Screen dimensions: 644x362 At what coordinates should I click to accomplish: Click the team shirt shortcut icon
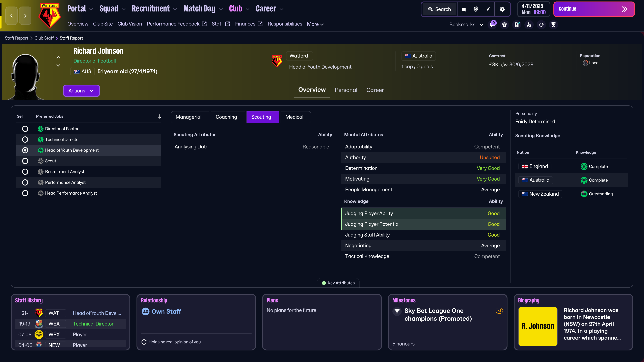click(504, 25)
